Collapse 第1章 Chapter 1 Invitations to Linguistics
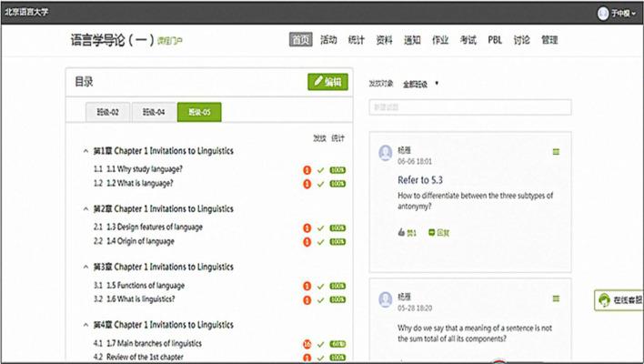644x364 pixels. coord(86,151)
